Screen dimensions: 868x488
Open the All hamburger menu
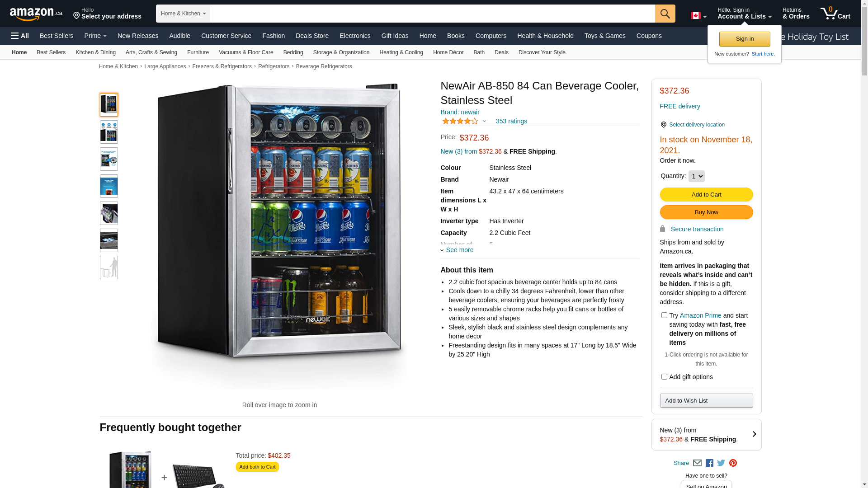20,36
